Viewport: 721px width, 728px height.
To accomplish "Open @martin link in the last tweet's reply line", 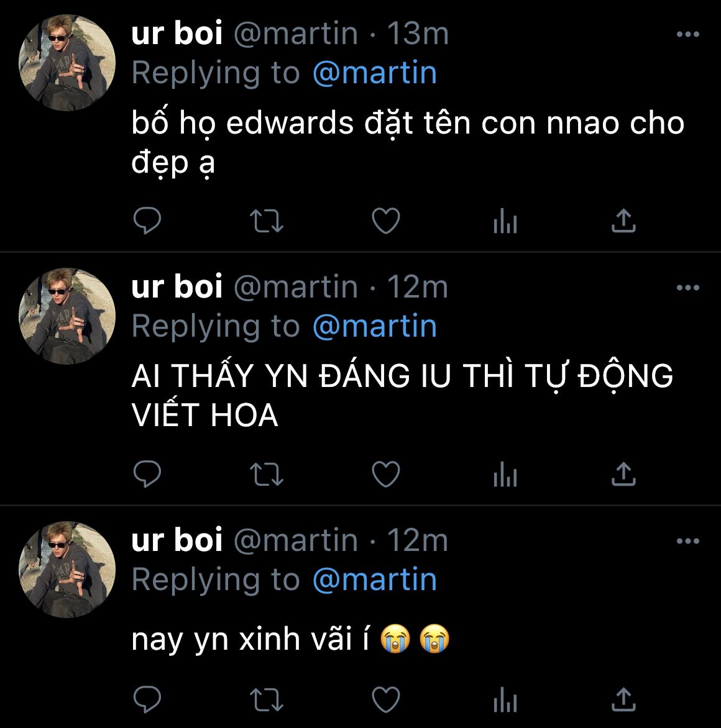I will [x=374, y=580].
